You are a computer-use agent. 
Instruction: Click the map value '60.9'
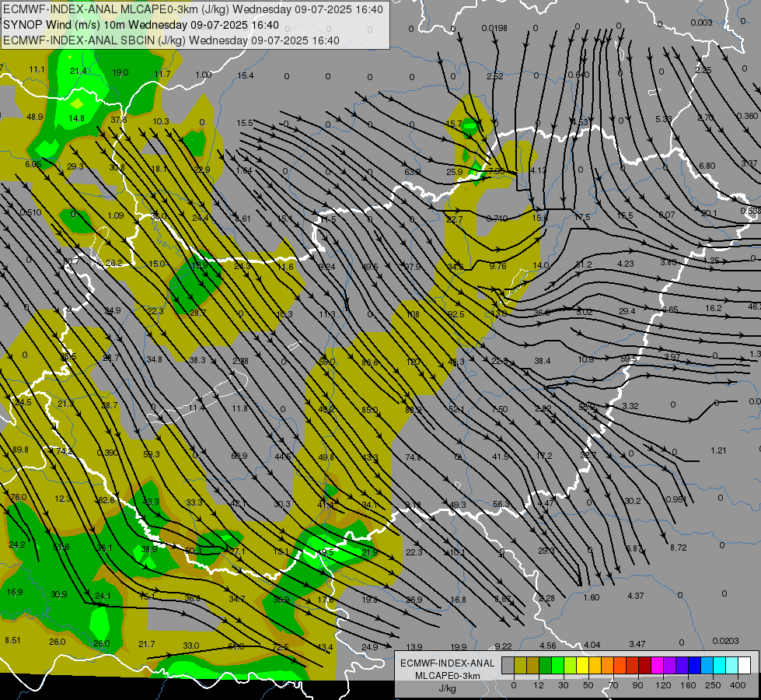[x=239, y=456]
